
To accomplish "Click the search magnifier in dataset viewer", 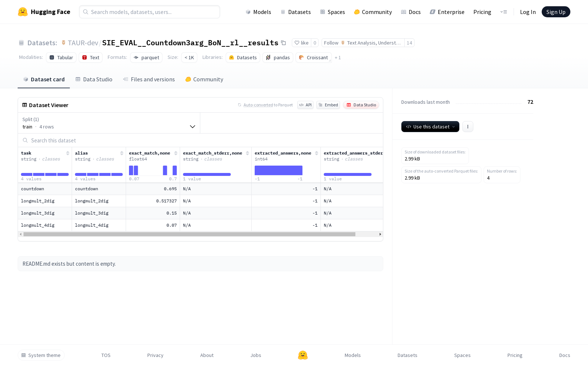I will pos(25,140).
